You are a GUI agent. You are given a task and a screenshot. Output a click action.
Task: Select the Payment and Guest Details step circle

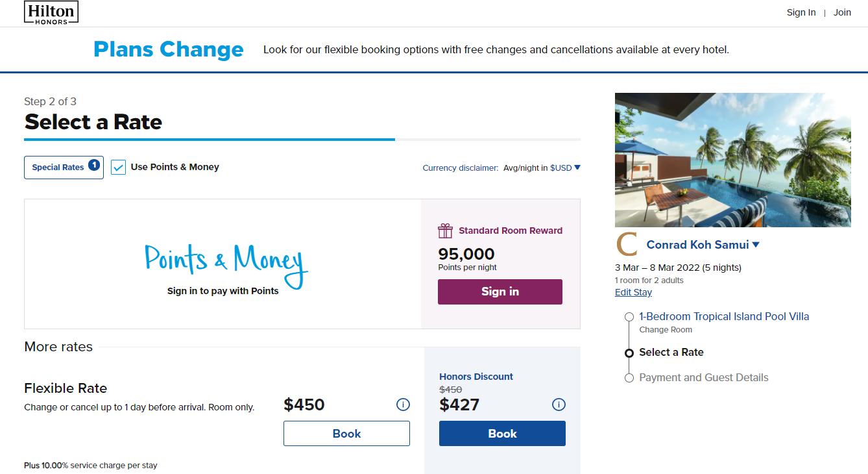point(629,377)
